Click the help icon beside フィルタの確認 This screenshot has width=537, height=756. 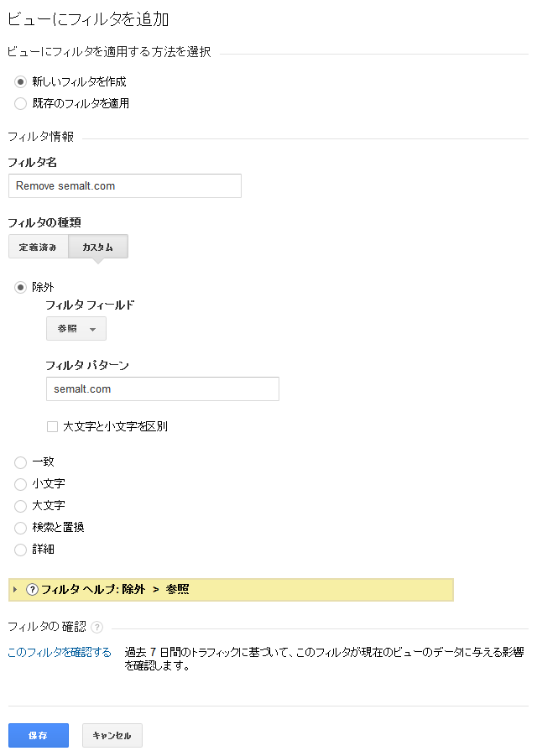click(97, 628)
